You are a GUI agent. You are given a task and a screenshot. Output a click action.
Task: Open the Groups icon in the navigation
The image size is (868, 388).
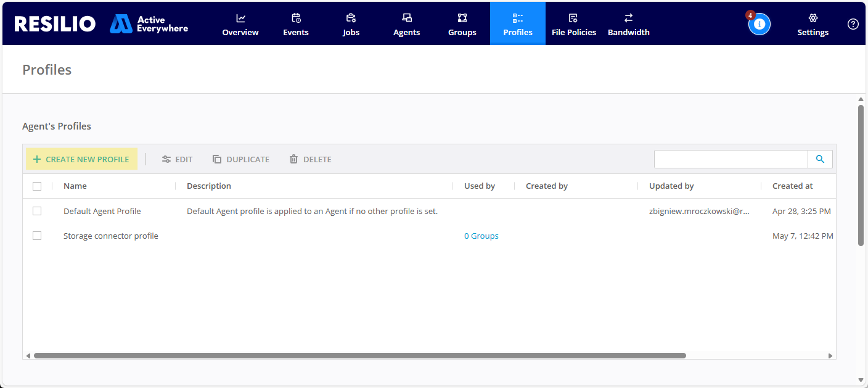click(462, 18)
